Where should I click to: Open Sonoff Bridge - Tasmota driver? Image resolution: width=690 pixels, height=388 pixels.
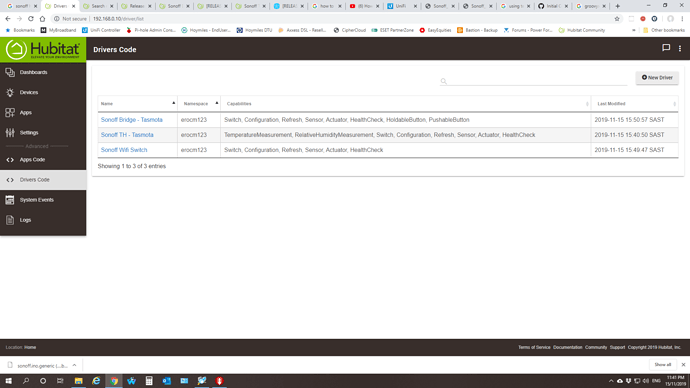pos(132,120)
